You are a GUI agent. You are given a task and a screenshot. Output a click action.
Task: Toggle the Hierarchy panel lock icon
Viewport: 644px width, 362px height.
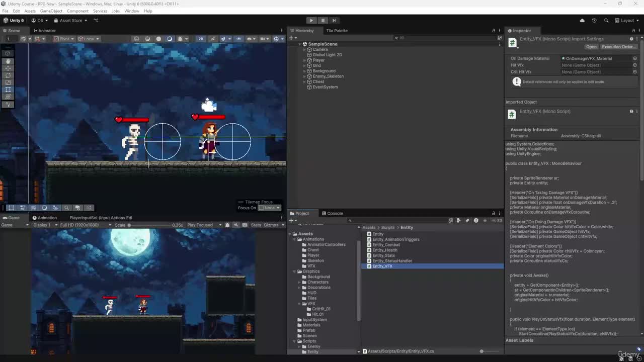(x=494, y=31)
